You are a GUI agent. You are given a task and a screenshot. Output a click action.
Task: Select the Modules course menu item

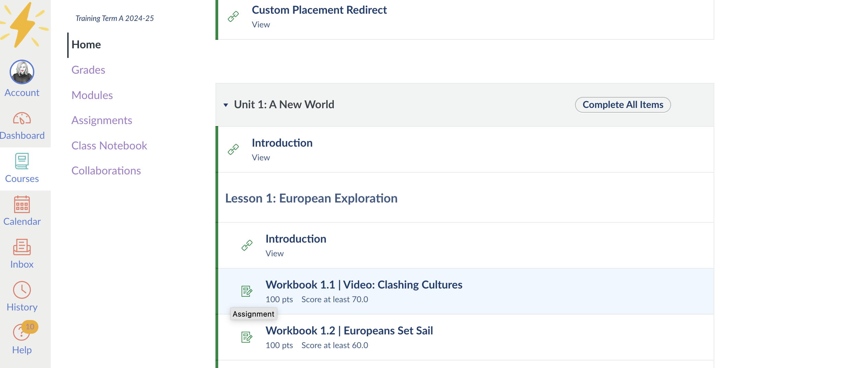(x=92, y=95)
